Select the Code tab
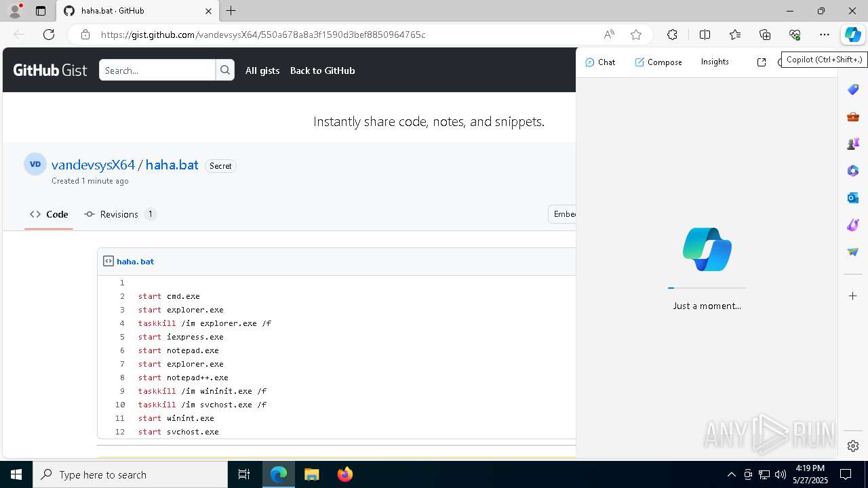868x488 pixels. click(49, 214)
